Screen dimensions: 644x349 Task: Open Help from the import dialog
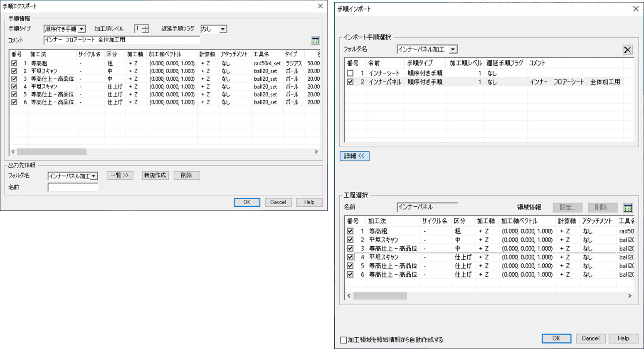pos(623,338)
